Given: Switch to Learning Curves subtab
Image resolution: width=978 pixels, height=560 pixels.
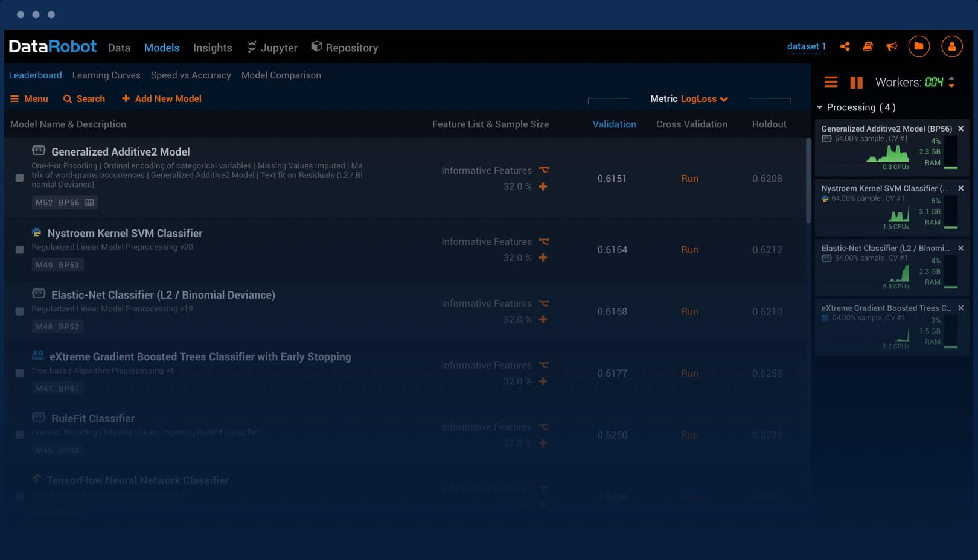Looking at the screenshot, I should [x=106, y=75].
